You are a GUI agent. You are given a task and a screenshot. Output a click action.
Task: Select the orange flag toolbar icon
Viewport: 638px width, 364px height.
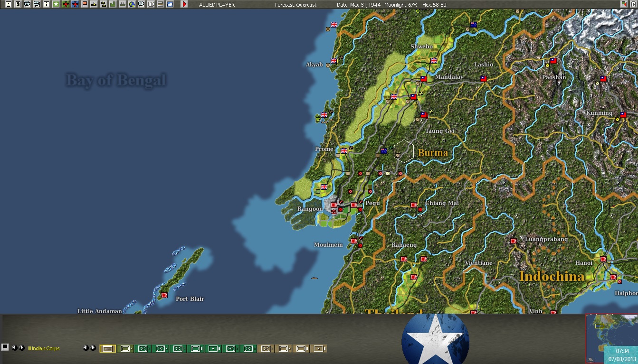[85, 4]
